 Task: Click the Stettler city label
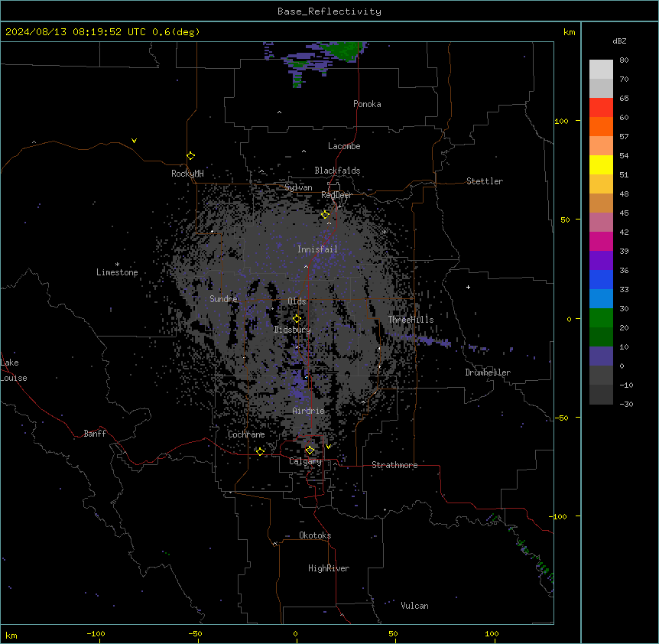[x=485, y=181]
